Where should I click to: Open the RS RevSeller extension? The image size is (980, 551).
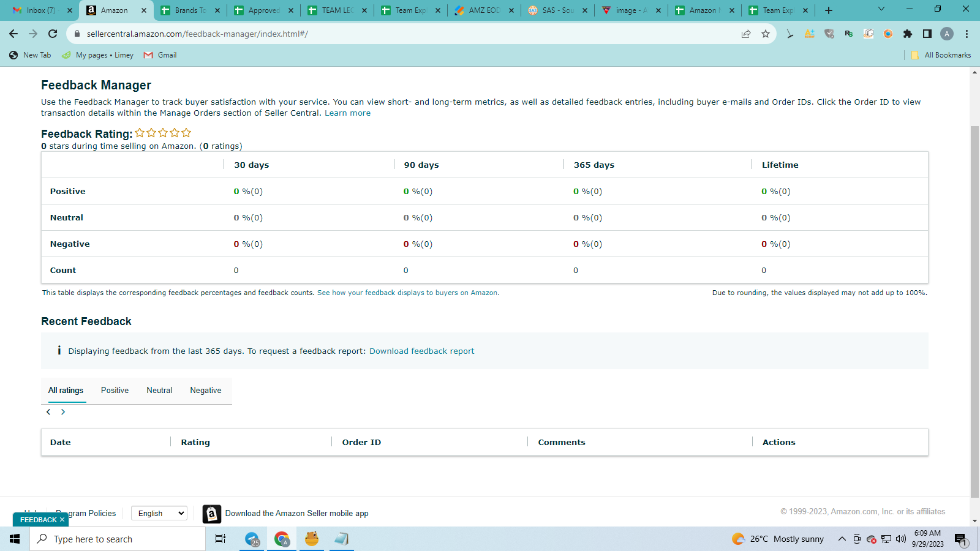tap(849, 34)
